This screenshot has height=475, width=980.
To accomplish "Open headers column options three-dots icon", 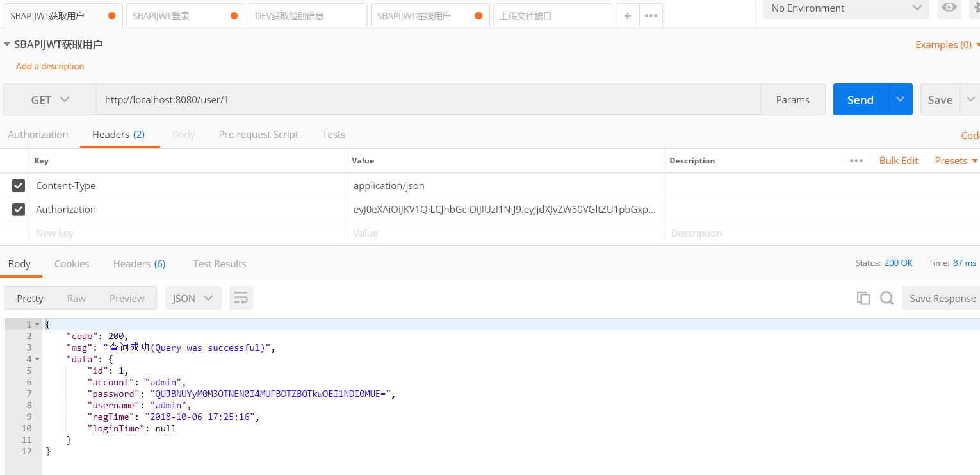I will point(856,161).
